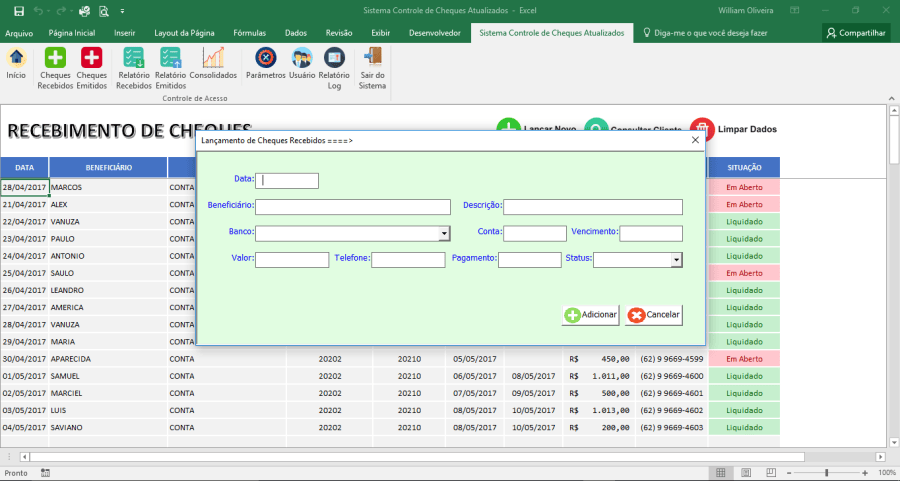The height and width of the screenshot is (481, 900).
Task: Select value cell 1.013,00
Action: click(599, 410)
